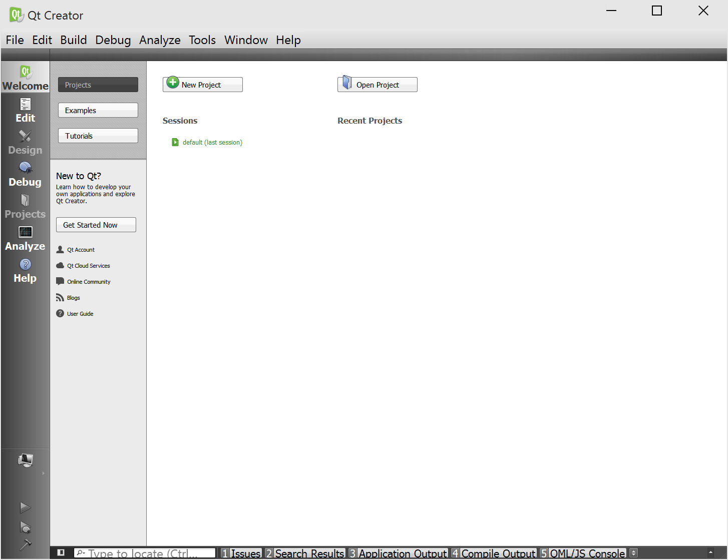
Task: Open the default (last session) link
Action: click(212, 143)
